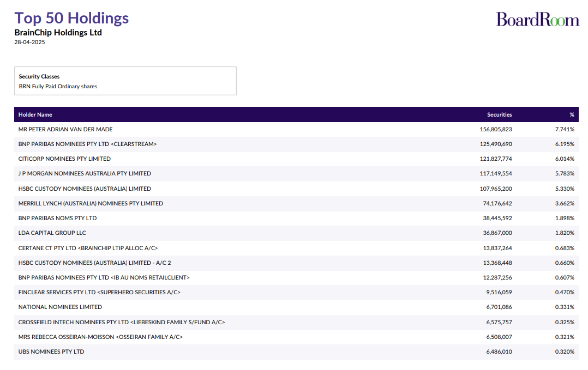Click J P MORGAN NOMINEES AUSTRALIA row
This screenshot has height=370, width=588.
click(x=85, y=174)
